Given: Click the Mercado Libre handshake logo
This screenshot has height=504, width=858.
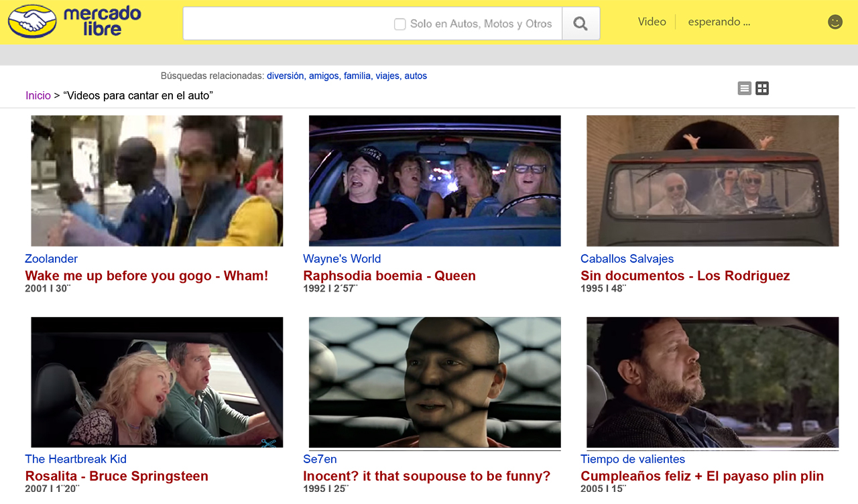Looking at the screenshot, I should (x=32, y=21).
